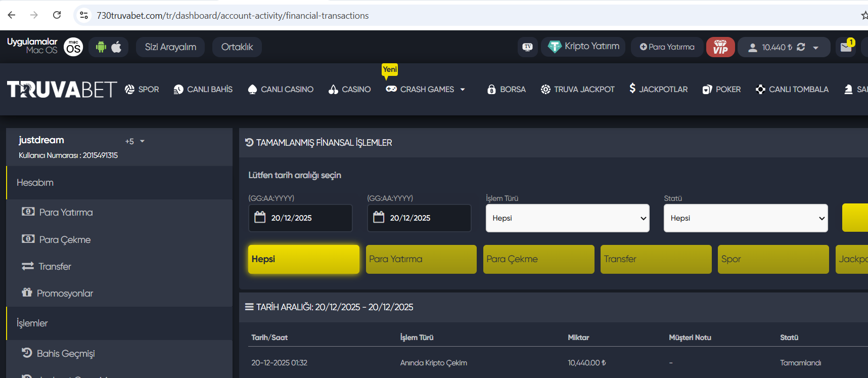Open TRUVA JACKPOT menu item

[x=577, y=89]
